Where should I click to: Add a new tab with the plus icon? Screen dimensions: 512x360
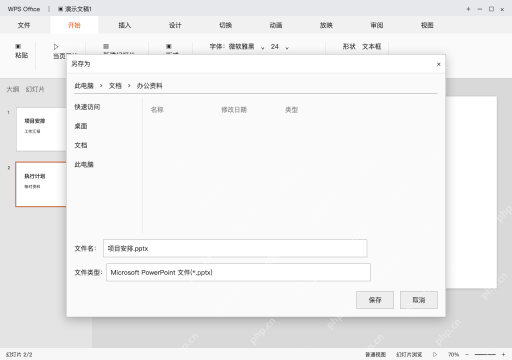tap(468, 9)
